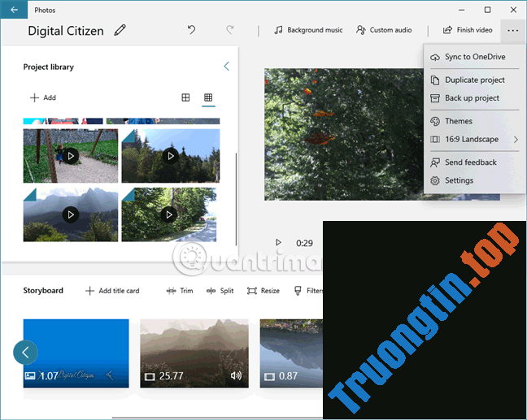527x420 pixels.
Task: Open Themes from the menu
Action: coord(474,121)
